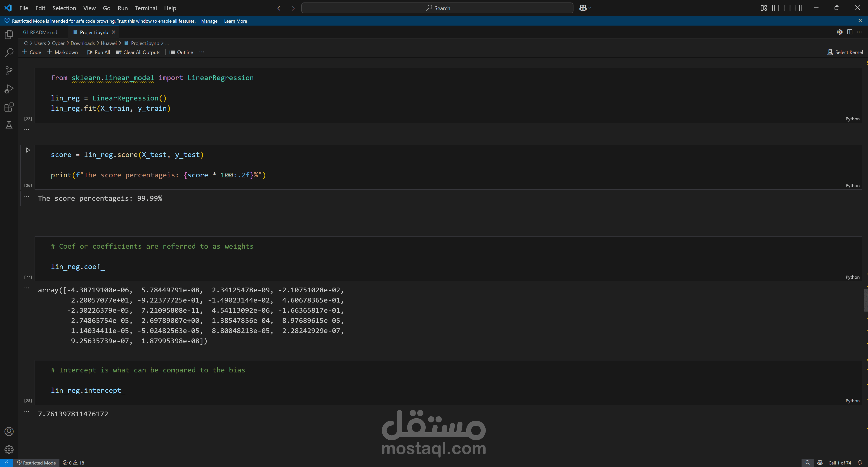Viewport: 868px width, 467px height.
Task: Click the Search command center field
Action: point(437,8)
